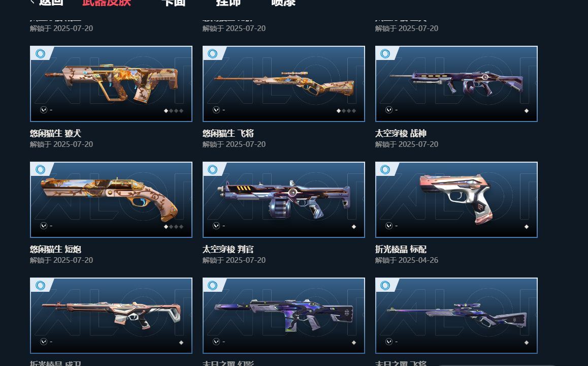Screen dimensions: 588x366
Task: Open the 折光棱晶 戍卫 rifle thumbnail
Action: click(x=111, y=316)
